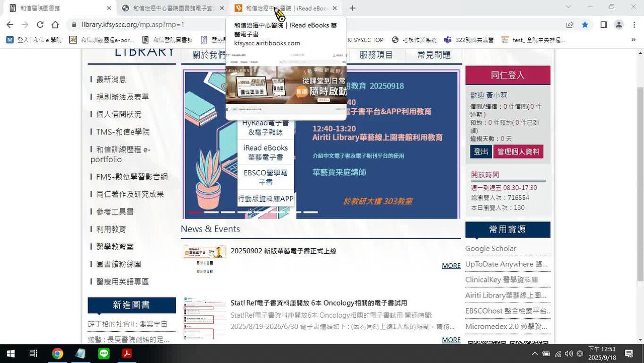Screen dimensions: 644x363
Task: Open the Chrome three-dot menu
Action: tap(633, 24)
